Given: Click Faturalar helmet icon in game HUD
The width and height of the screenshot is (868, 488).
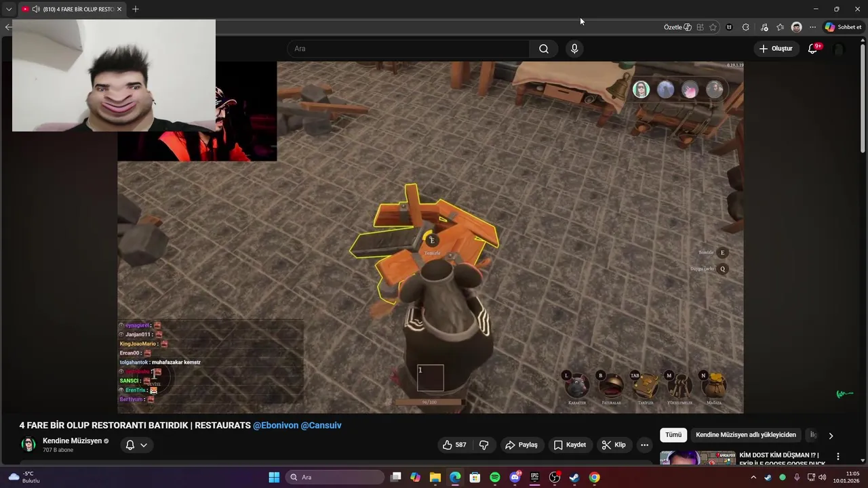Looking at the screenshot, I should pyautogui.click(x=612, y=386).
